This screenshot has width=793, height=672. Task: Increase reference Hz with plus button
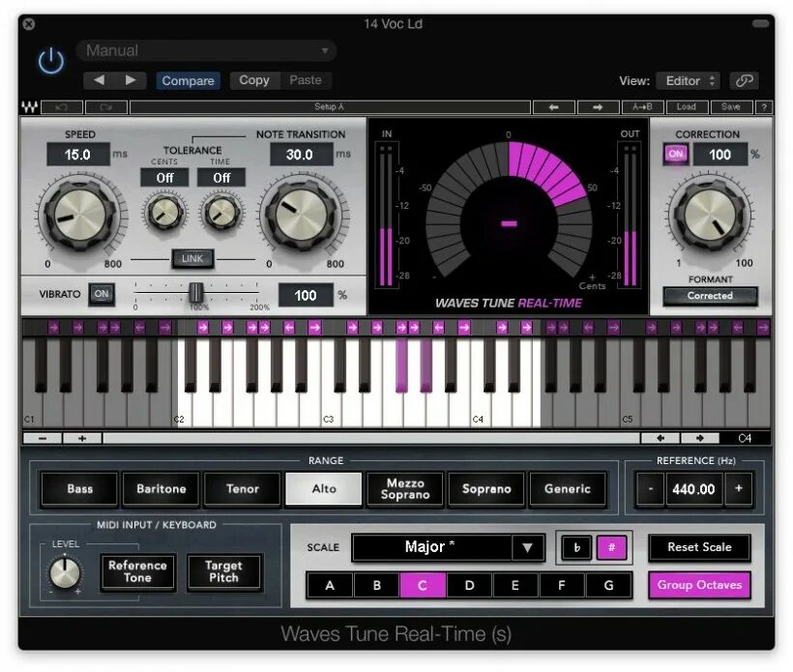739,488
